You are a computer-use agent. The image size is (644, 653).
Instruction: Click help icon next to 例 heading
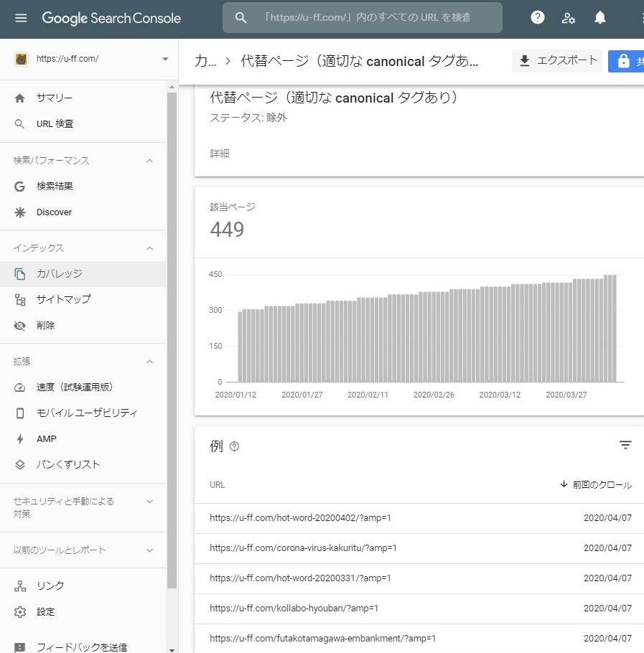[x=234, y=446]
